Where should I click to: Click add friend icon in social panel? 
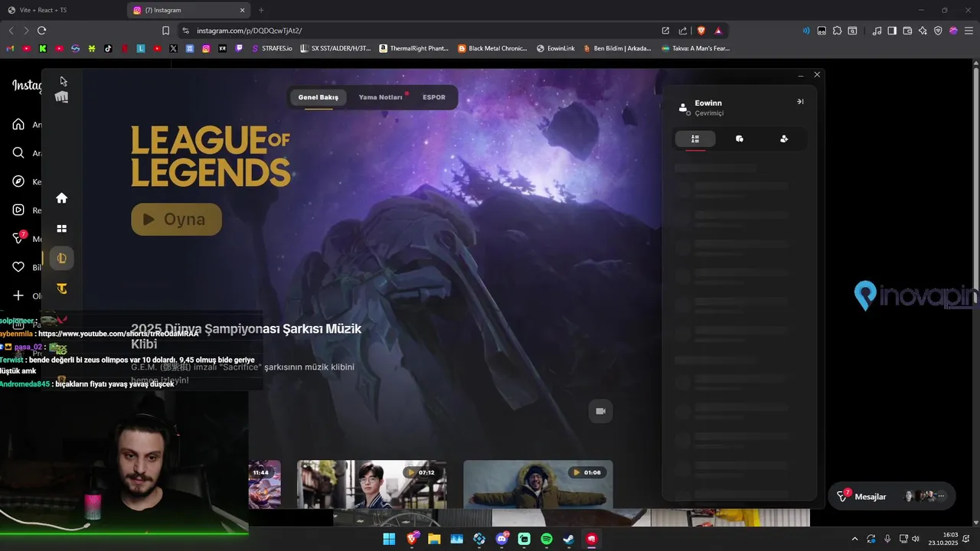point(784,139)
